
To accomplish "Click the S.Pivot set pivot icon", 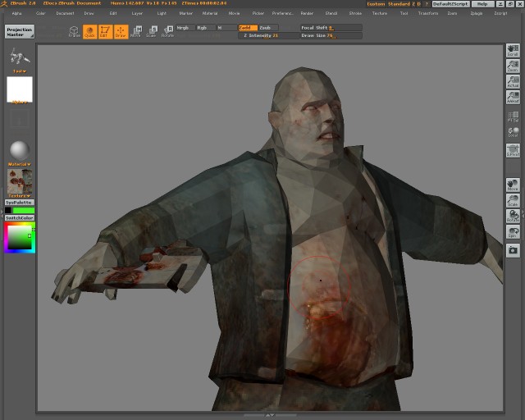I will click(513, 151).
